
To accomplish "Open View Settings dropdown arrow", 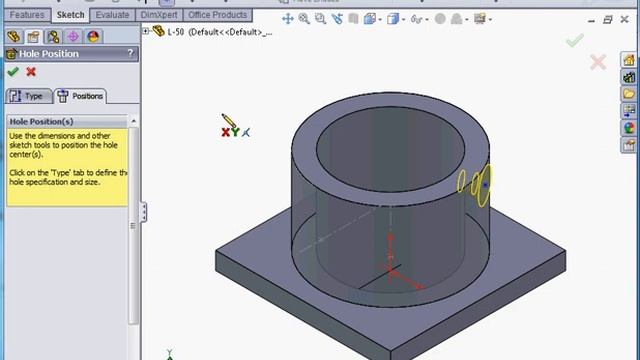I will 490,20.
